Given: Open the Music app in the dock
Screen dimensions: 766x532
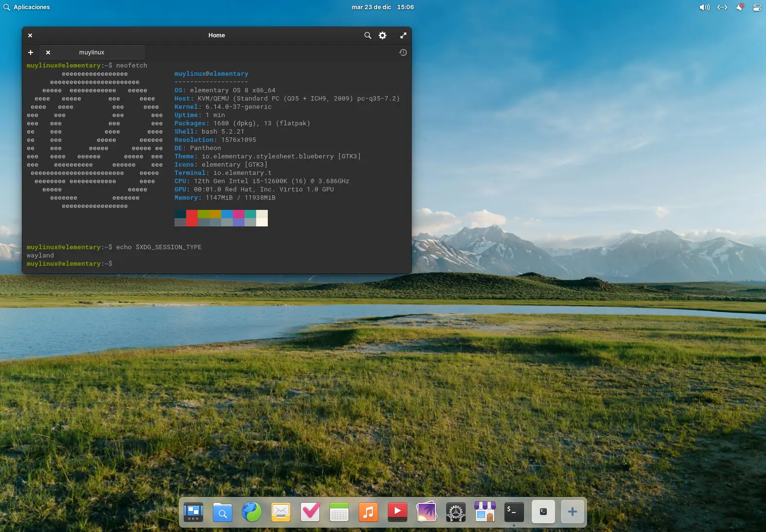Looking at the screenshot, I should 368,512.
